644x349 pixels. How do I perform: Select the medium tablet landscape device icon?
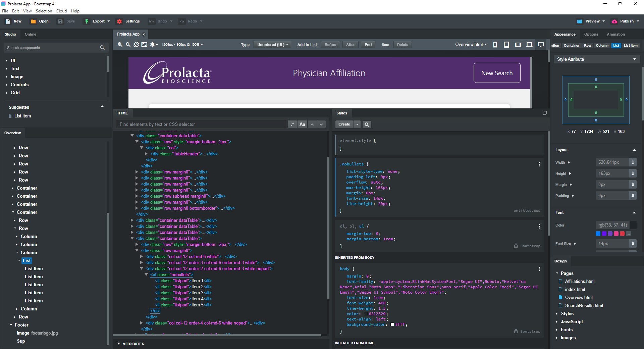click(518, 45)
